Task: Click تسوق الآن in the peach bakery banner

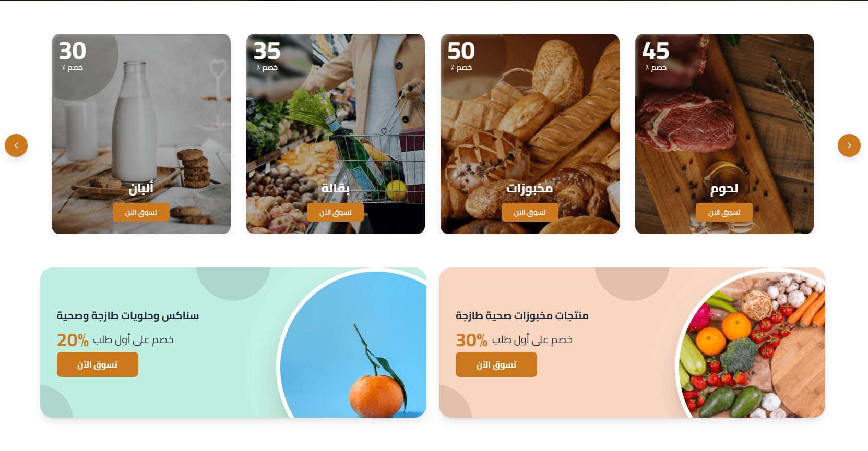Action: [496, 364]
